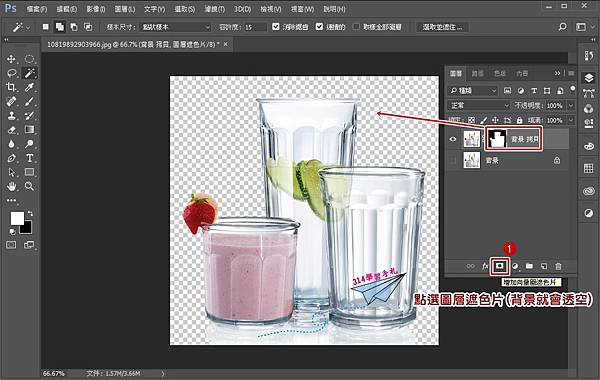Toggle lock image pixels brush icon
The width and height of the screenshot is (600, 380).
coord(484,120)
